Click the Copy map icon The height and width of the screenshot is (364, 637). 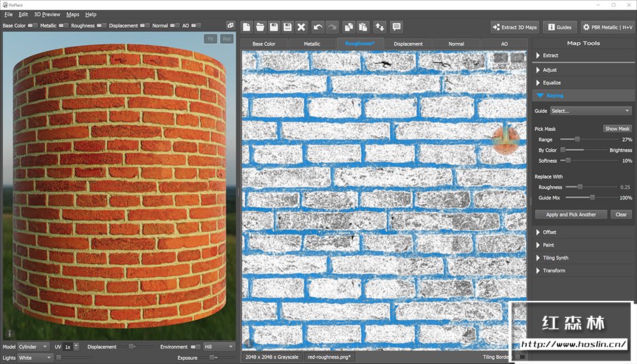349,27
